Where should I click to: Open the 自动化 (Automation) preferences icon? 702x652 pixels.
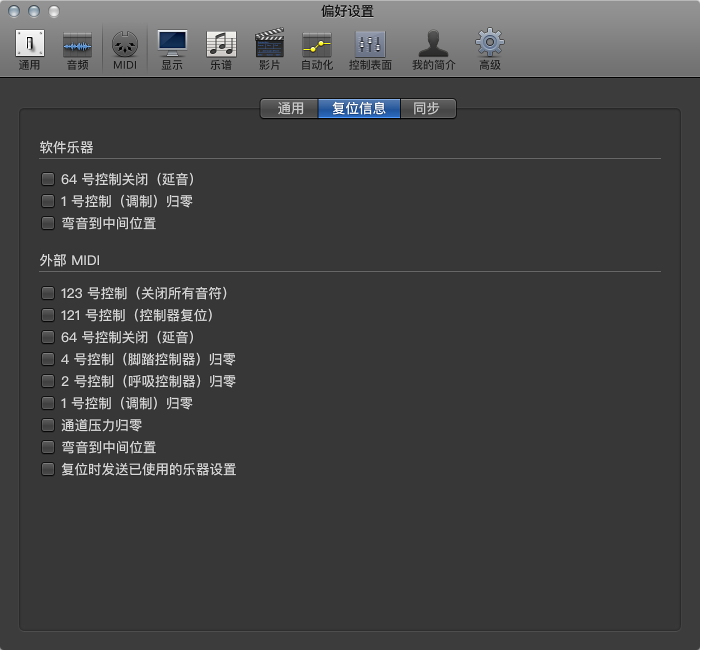point(317,50)
